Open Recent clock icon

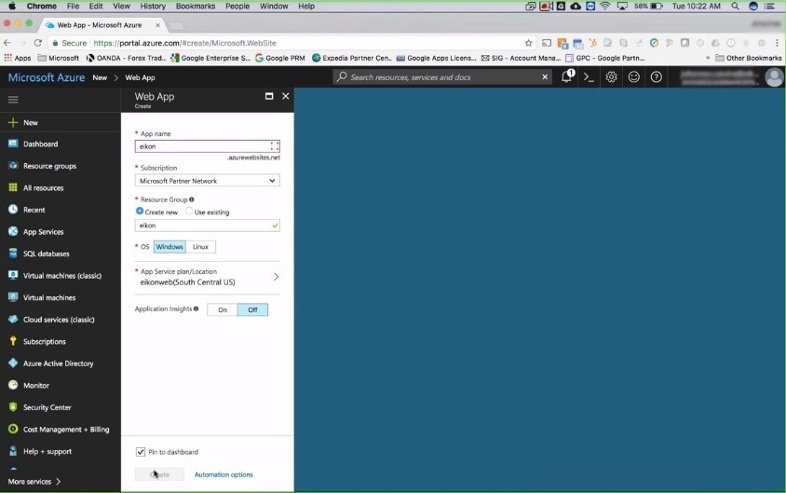[13, 210]
